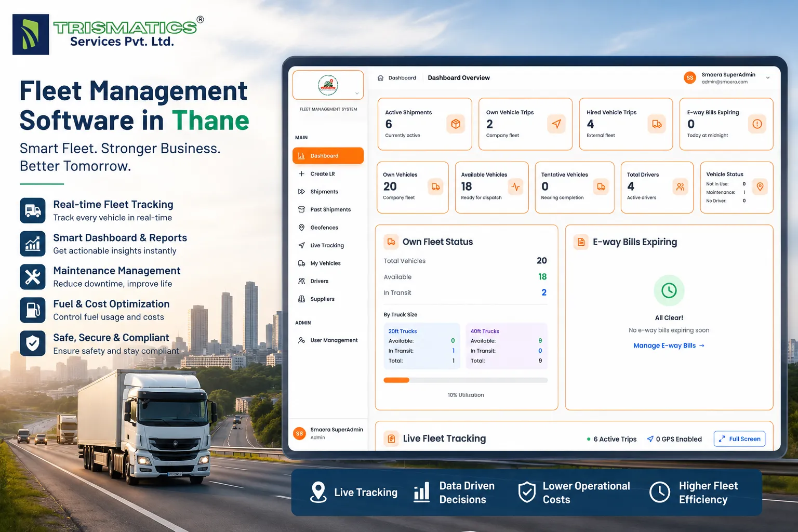Image resolution: width=798 pixels, height=532 pixels.
Task: Click the Own Vehicles card truck icon
Action: point(435,187)
